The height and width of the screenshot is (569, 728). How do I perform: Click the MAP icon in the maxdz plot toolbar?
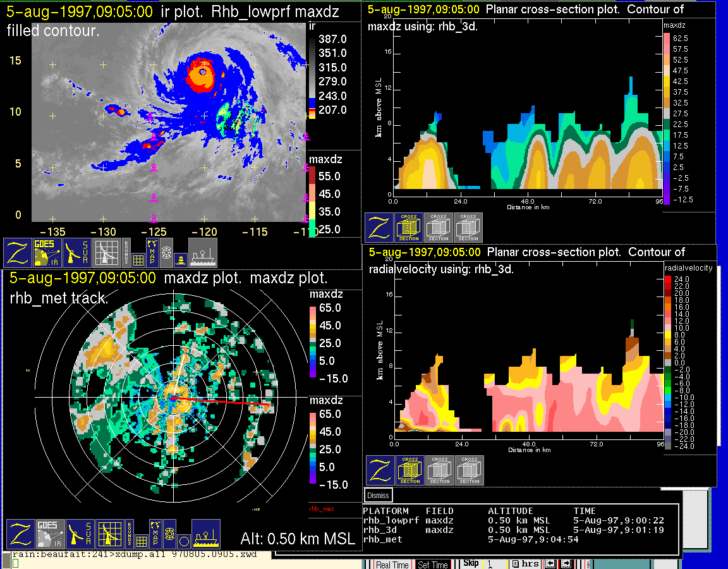pos(155,534)
